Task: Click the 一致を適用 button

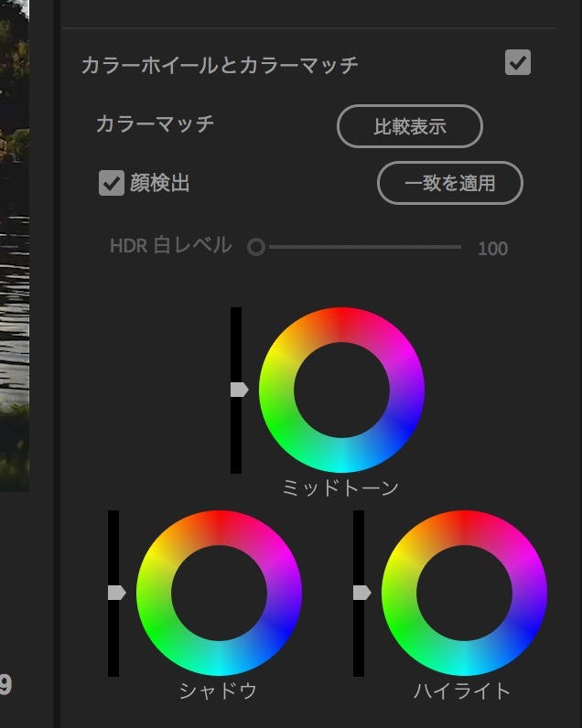Action: coord(449,183)
